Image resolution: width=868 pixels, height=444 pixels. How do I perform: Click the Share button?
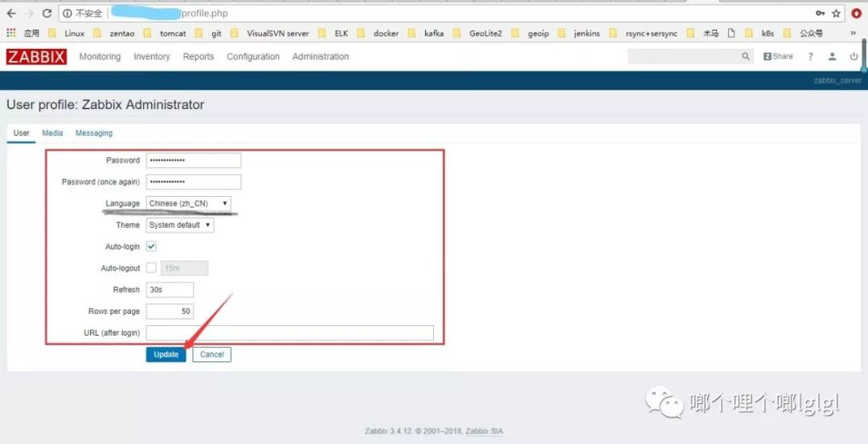(x=778, y=56)
